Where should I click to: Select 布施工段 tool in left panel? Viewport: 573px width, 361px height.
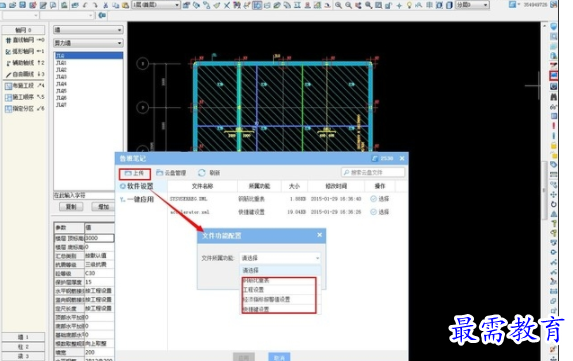[25, 86]
